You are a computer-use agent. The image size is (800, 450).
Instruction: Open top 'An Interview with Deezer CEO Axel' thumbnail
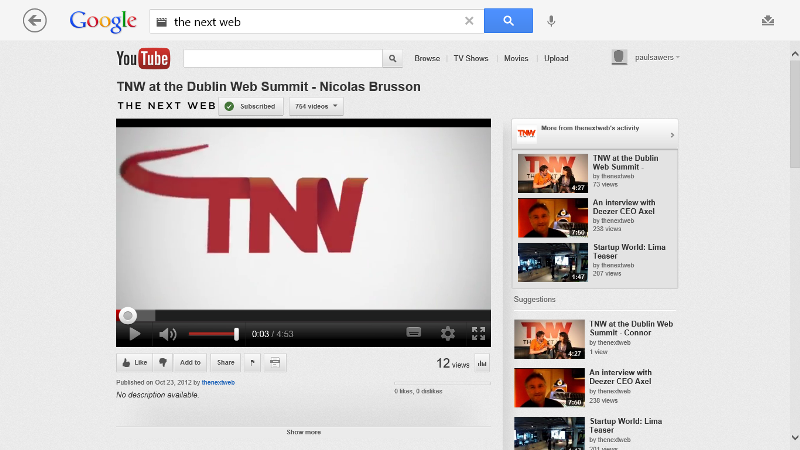coord(553,218)
